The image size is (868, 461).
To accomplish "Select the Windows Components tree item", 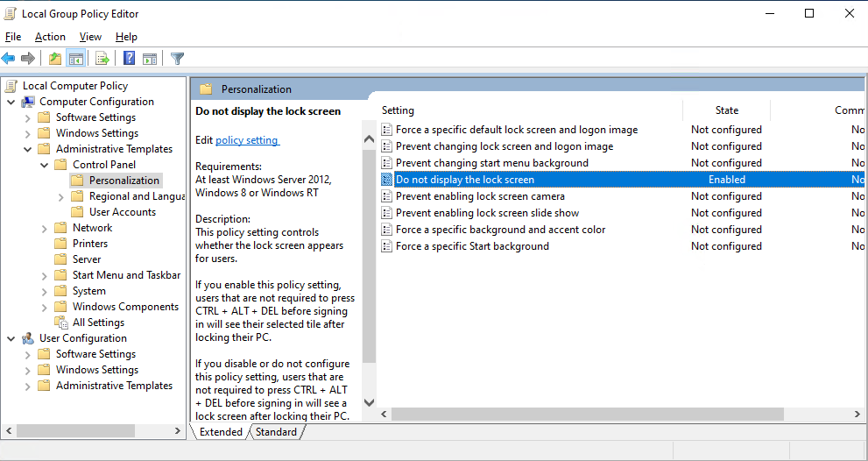I will pyautogui.click(x=125, y=307).
